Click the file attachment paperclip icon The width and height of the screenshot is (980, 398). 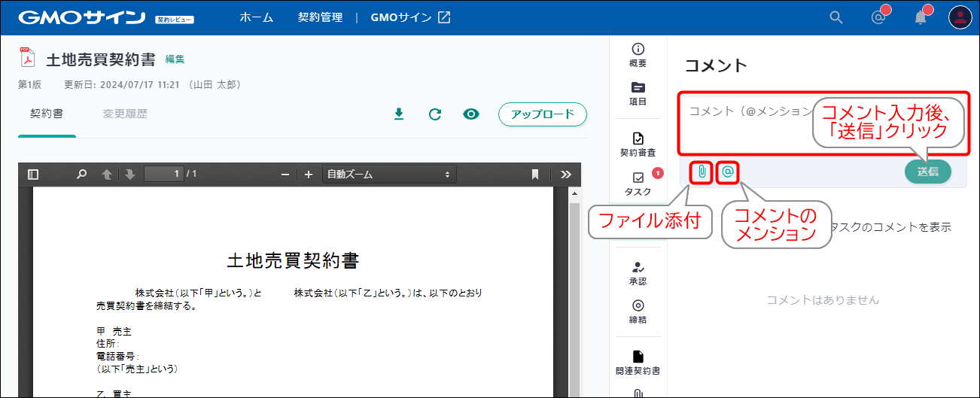pyautogui.click(x=701, y=172)
